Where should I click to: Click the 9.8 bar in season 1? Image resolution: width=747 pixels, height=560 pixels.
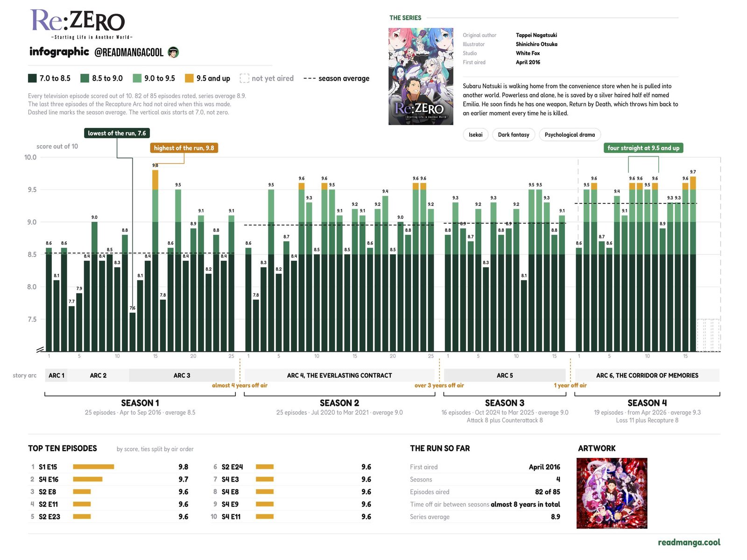(x=155, y=260)
